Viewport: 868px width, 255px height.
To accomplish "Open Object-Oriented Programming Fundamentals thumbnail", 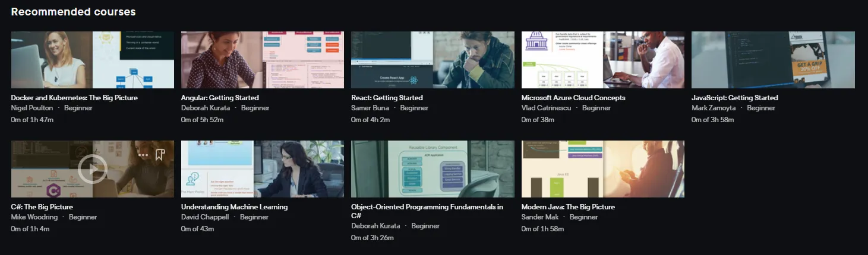I will coord(433,169).
